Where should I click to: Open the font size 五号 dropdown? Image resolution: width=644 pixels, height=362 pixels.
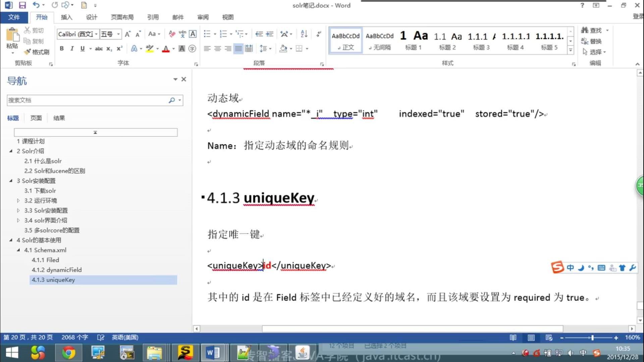pyautogui.click(x=118, y=34)
